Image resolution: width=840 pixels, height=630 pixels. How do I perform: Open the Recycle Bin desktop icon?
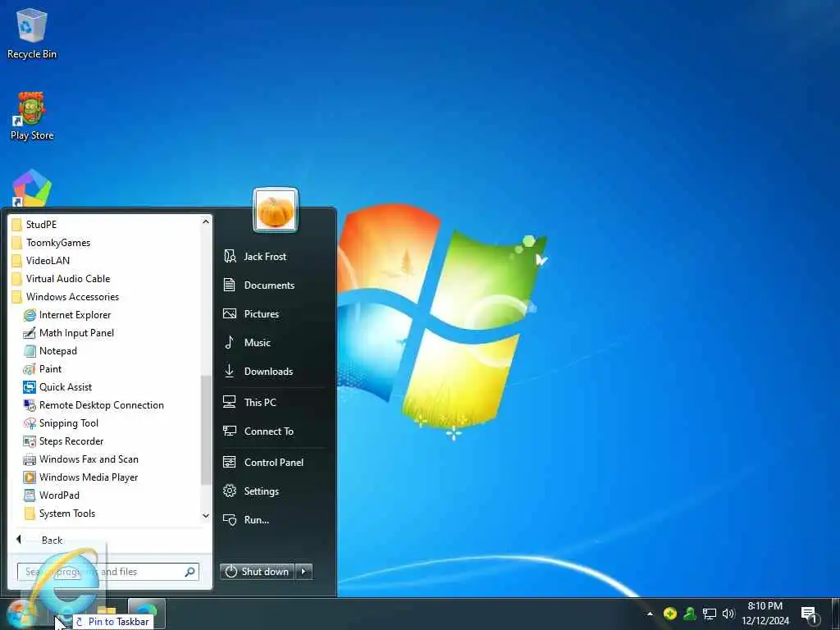tap(32, 33)
